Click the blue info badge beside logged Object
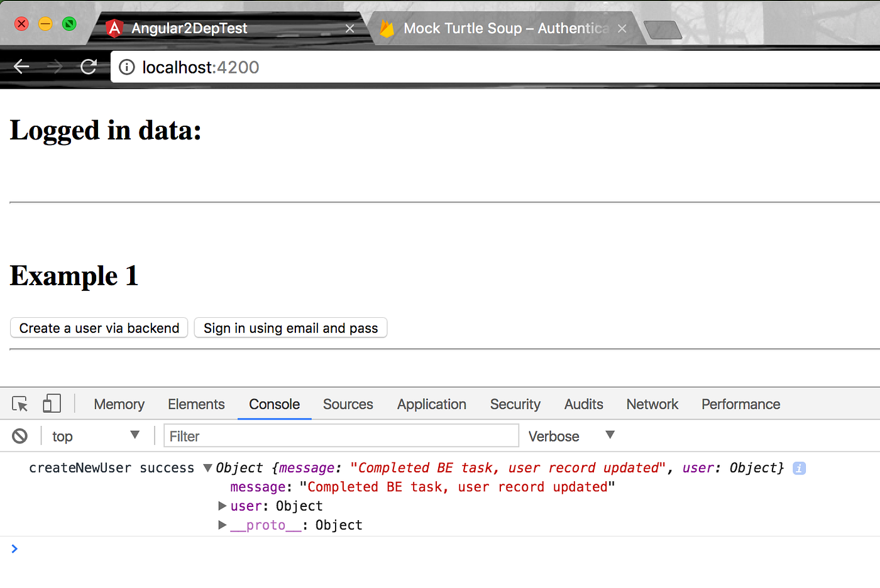Screen dimensions: 880x588 tap(799, 468)
